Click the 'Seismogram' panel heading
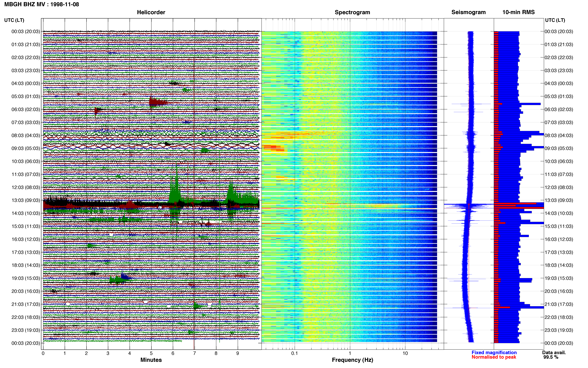 coord(468,12)
